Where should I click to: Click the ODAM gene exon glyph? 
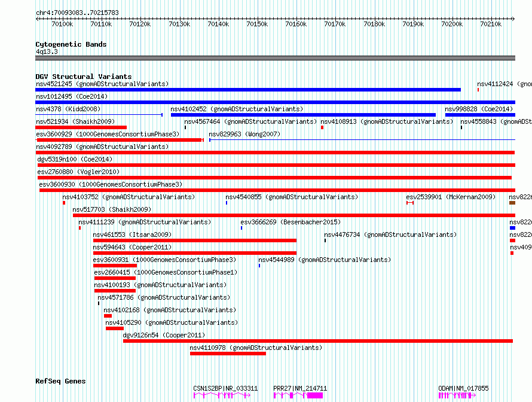click(x=457, y=395)
